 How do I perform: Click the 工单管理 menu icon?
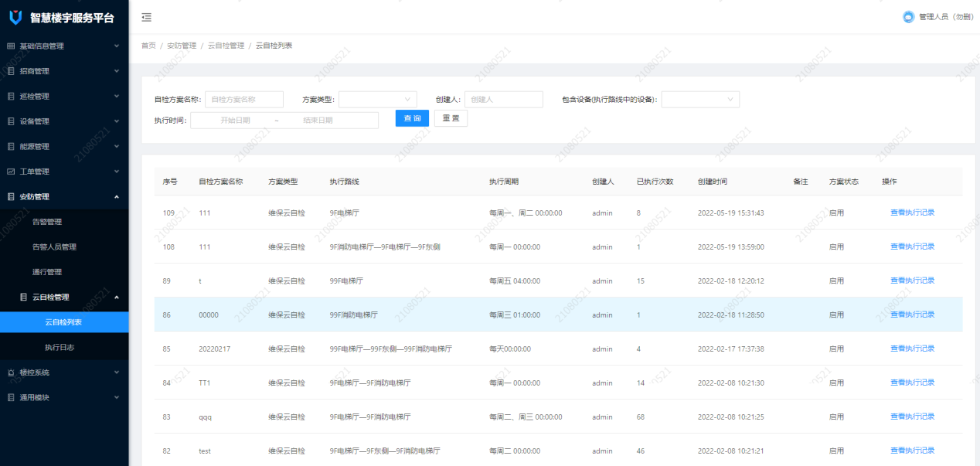11,172
